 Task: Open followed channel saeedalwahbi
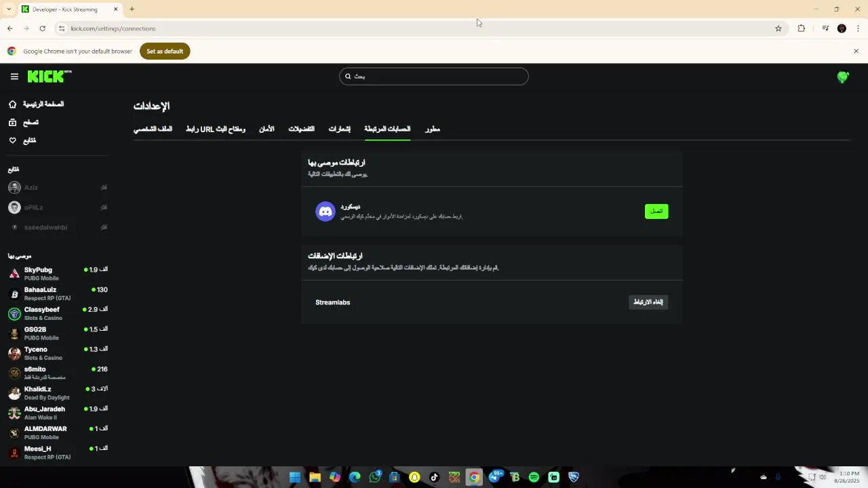pyautogui.click(x=45, y=228)
